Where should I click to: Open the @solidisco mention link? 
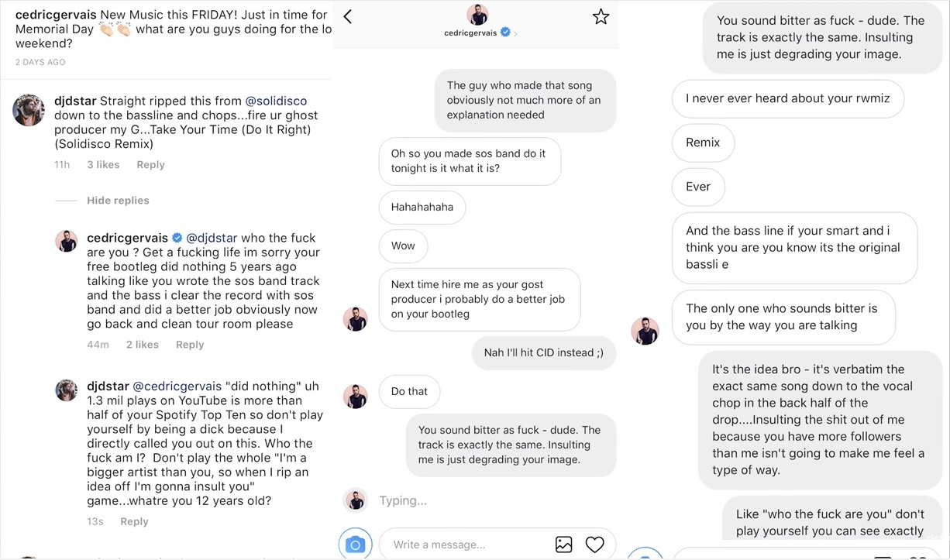pos(276,101)
